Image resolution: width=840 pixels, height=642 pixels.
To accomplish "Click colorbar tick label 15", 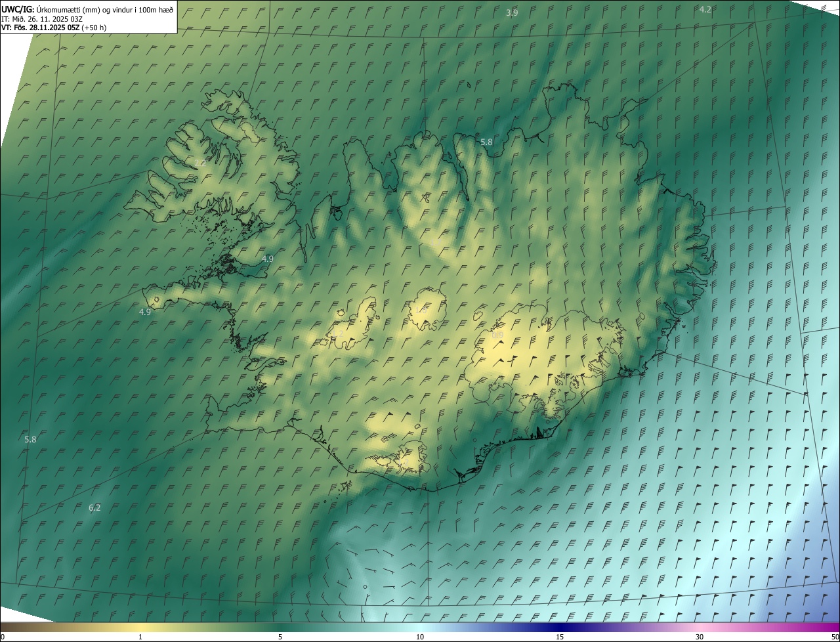I will tap(560, 637).
